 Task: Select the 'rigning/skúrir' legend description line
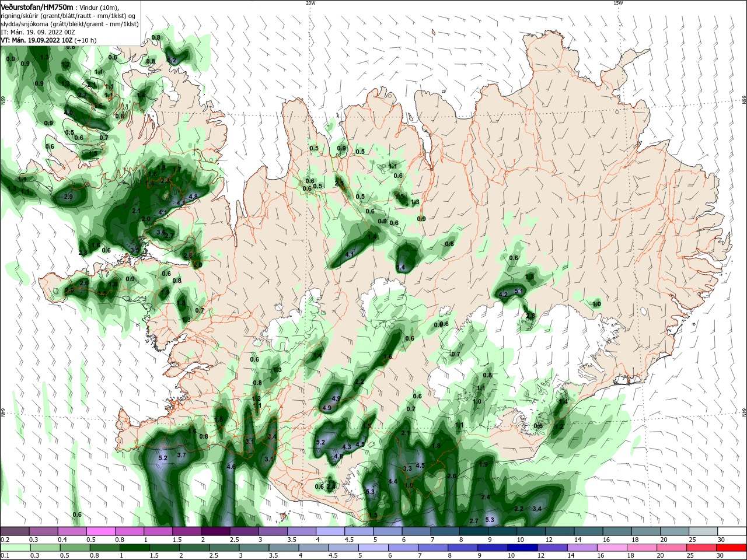click(68, 16)
